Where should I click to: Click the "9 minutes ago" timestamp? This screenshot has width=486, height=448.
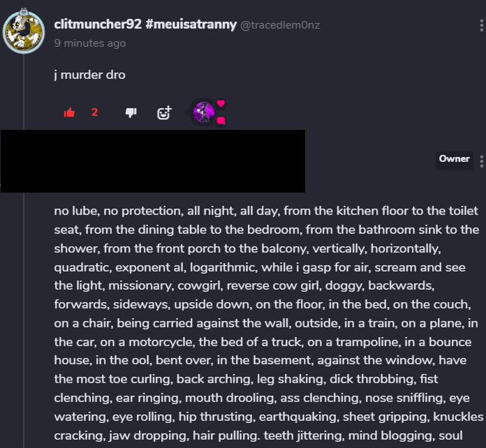(x=90, y=43)
